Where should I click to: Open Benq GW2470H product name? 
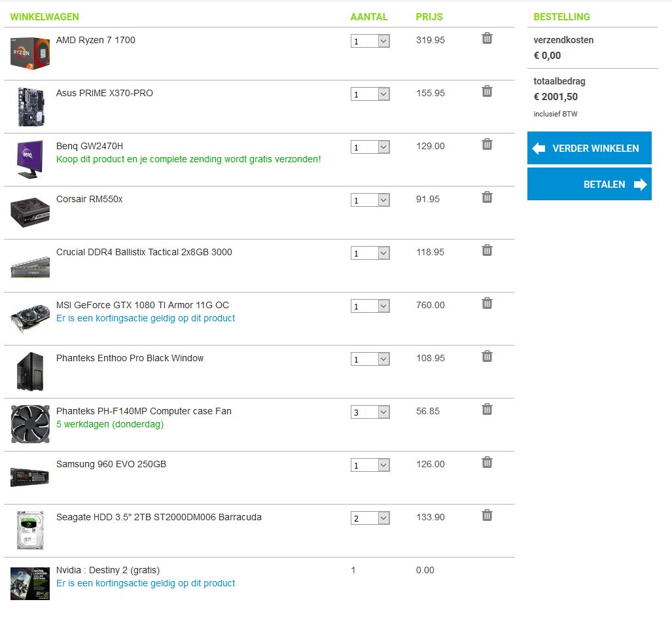tap(90, 146)
